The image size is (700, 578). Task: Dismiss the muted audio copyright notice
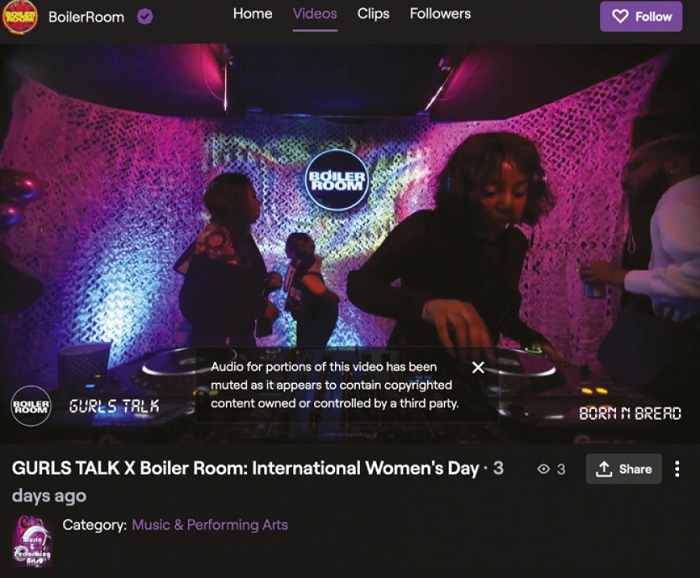478,367
